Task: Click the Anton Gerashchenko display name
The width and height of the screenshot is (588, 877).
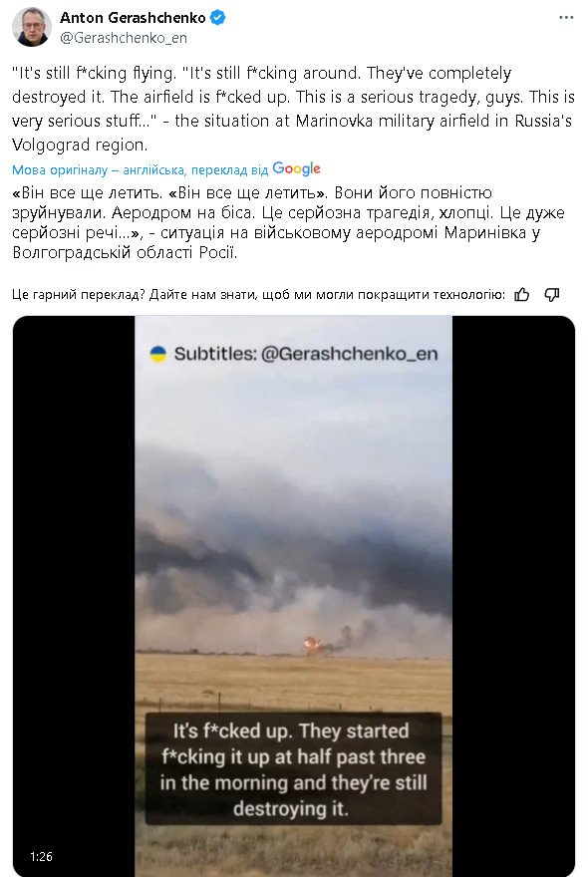Action: 133,18
